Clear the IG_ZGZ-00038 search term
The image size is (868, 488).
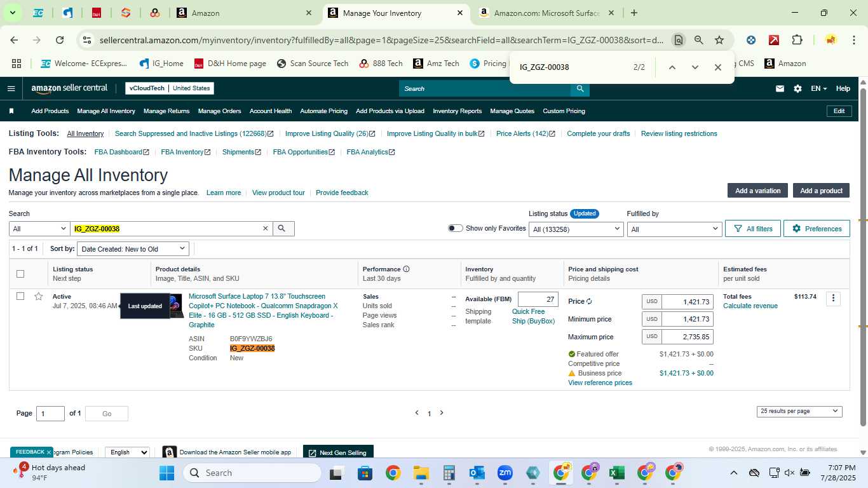click(x=266, y=229)
